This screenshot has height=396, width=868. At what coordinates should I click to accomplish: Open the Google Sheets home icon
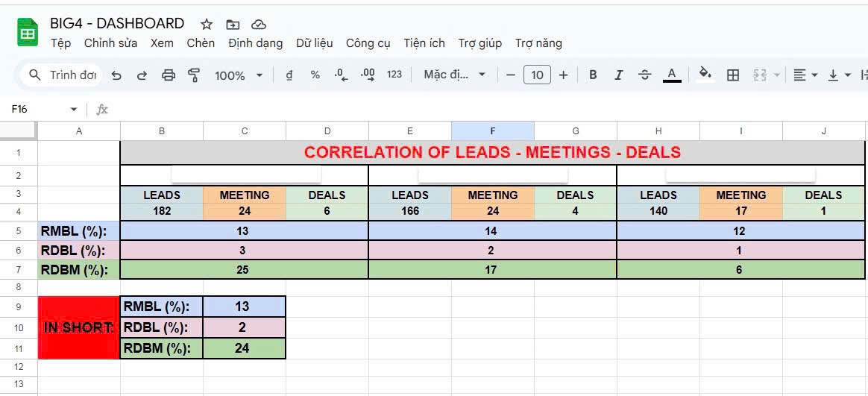point(27,32)
